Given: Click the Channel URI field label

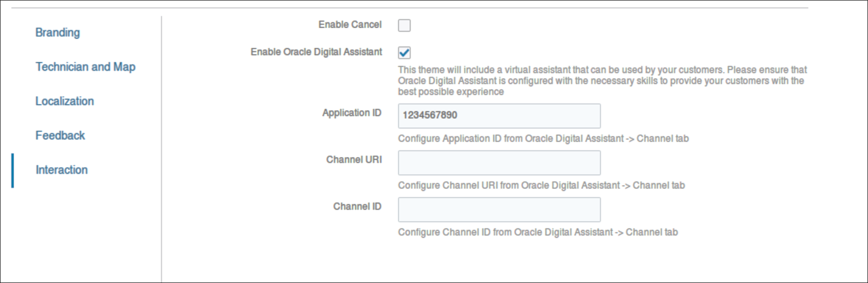Looking at the screenshot, I should coord(354,160).
